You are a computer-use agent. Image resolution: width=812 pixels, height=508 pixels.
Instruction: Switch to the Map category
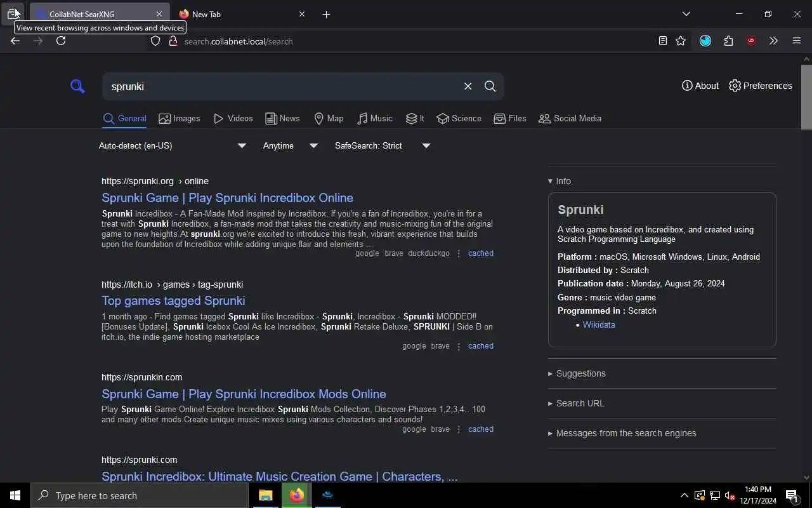[329, 119]
